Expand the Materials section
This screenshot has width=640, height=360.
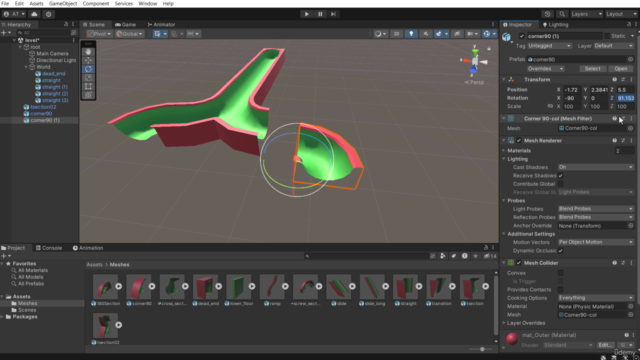point(504,151)
